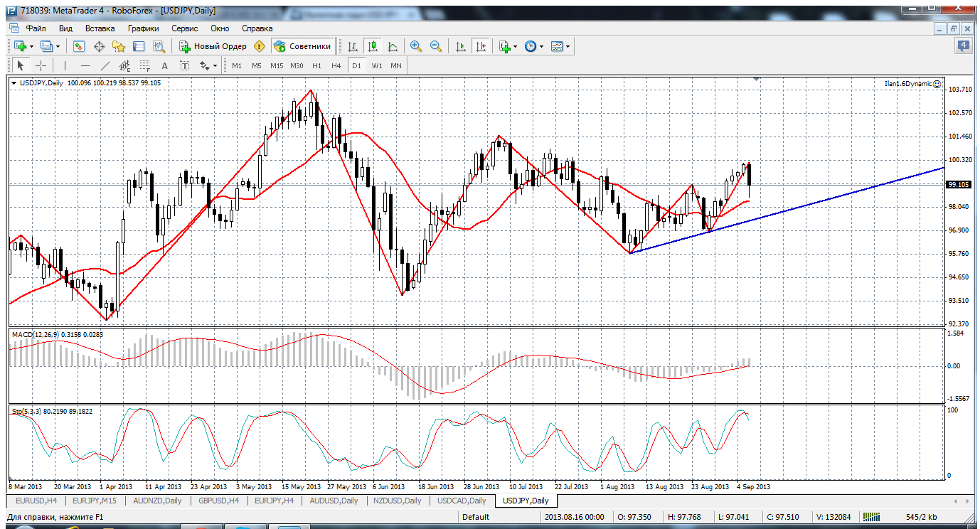Toggle chart shift button

pos(481,46)
